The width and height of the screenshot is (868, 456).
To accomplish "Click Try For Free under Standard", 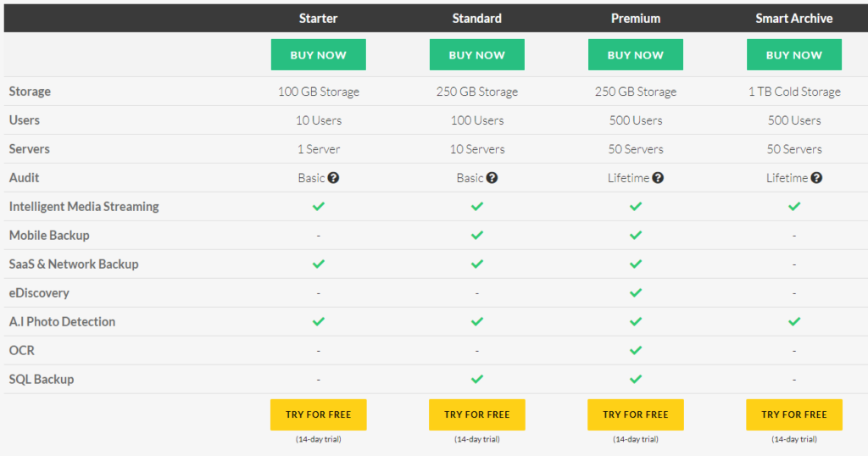I will (477, 414).
